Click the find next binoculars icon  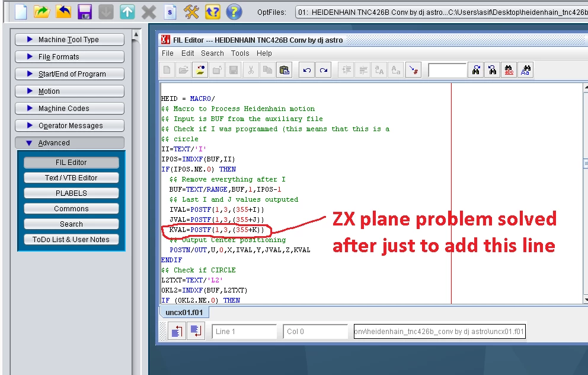[x=476, y=70]
